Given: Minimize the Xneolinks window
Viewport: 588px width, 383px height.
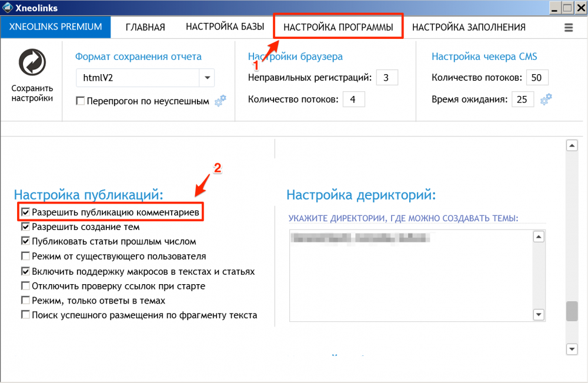Looking at the screenshot, I should tap(554, 8).
